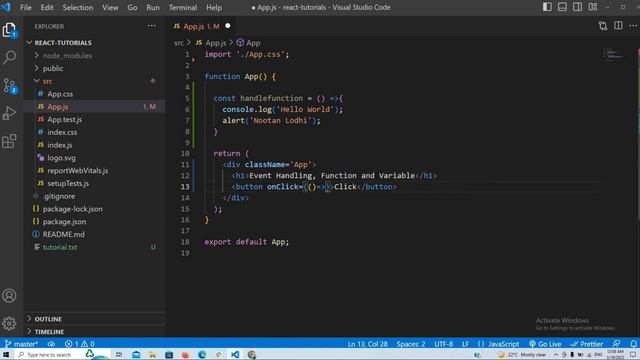The width and height of the screenshot is (640, 360).
Task: Open App.css in the explorer
Action: [x=95, y=94]
